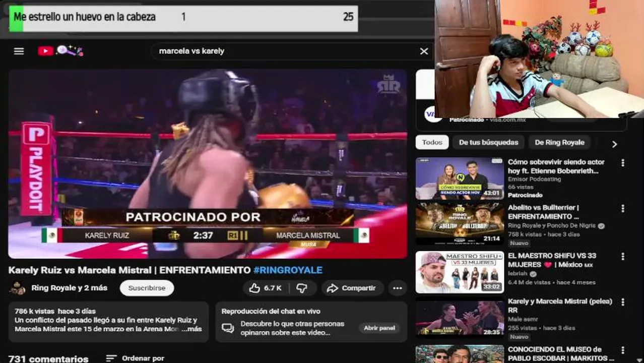The height and width of the screenshot is (363, 644).
Task: Select the De Ring Royale filter chip
Action: tap(559, 142)
